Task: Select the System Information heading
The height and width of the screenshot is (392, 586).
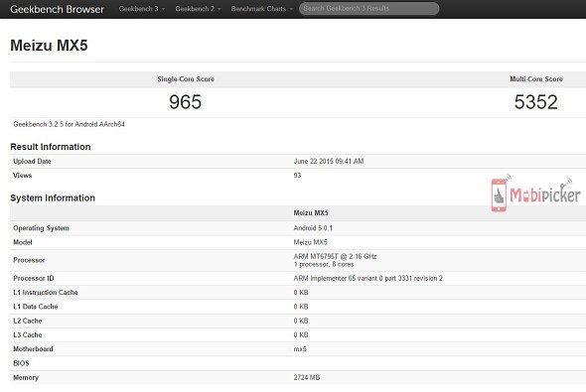Action: point(53,197)
